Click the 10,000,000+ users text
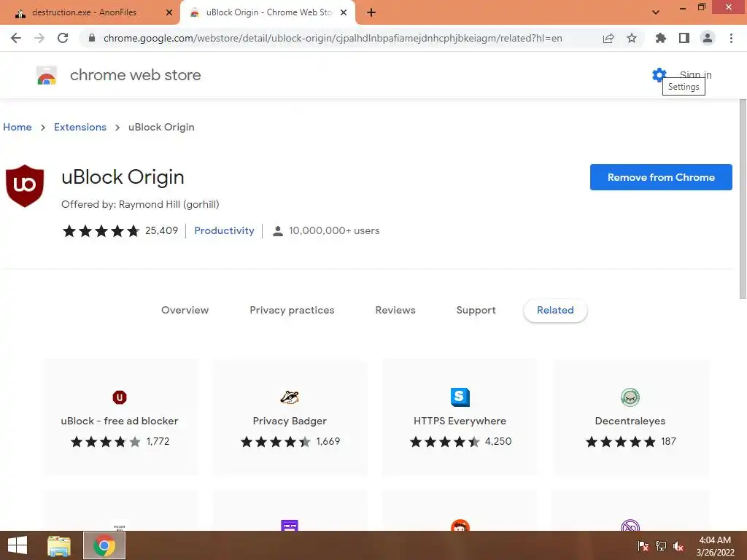Screen dimensions: 747x560 334,230
